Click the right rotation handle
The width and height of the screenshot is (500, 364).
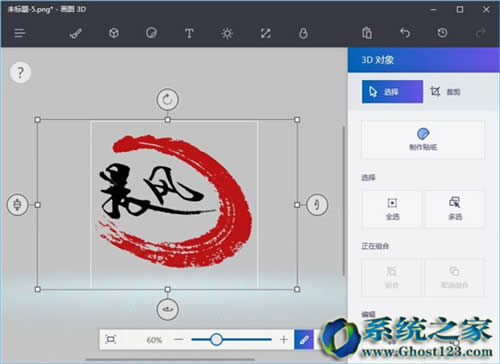pos(317,204)
